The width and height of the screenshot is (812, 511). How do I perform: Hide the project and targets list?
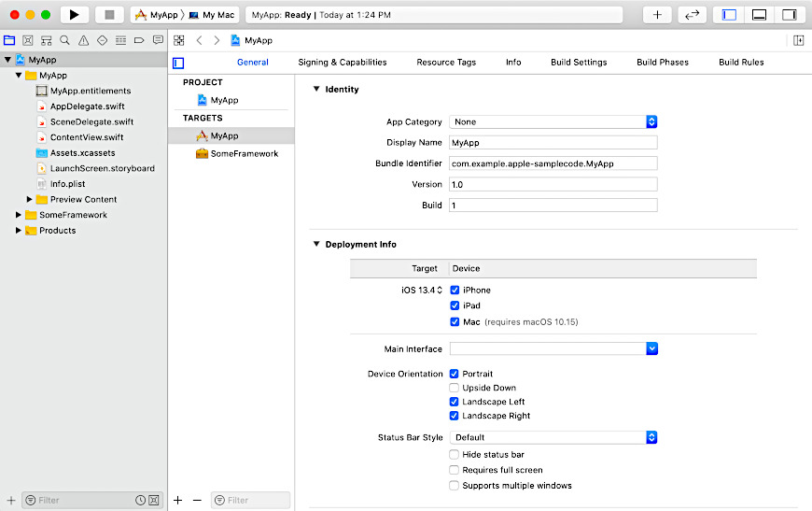178,64
